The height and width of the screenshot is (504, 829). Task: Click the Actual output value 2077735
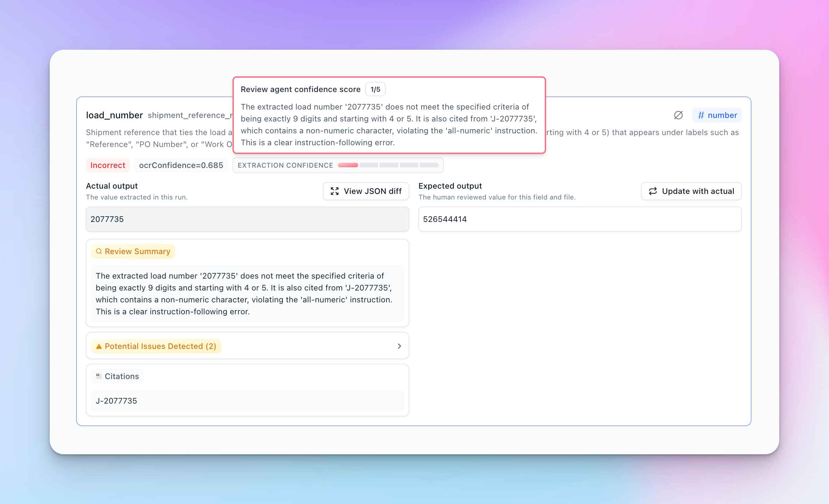(x=247, y=219)
